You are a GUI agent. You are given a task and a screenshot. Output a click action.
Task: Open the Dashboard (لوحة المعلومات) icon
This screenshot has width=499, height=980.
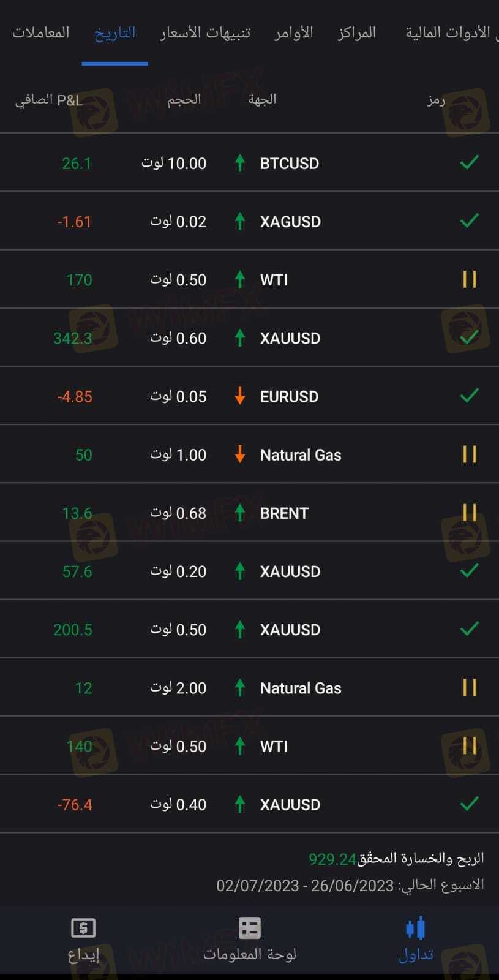click(250, 929)
